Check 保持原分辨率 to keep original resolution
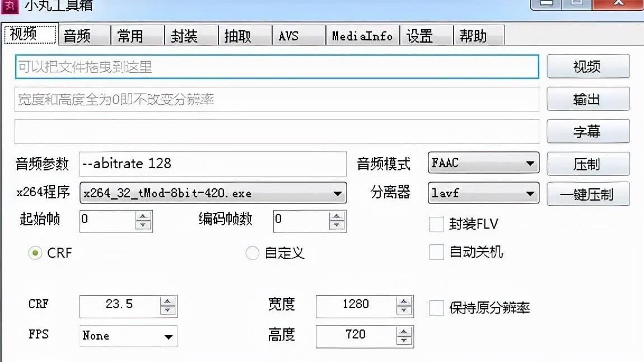644x362 pixels. pos(436,307)
